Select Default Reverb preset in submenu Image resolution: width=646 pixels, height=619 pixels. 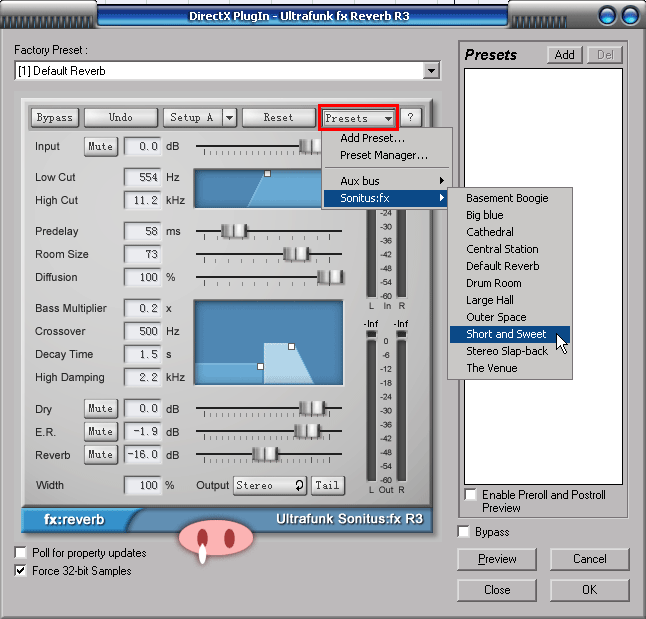coord(510,266)
